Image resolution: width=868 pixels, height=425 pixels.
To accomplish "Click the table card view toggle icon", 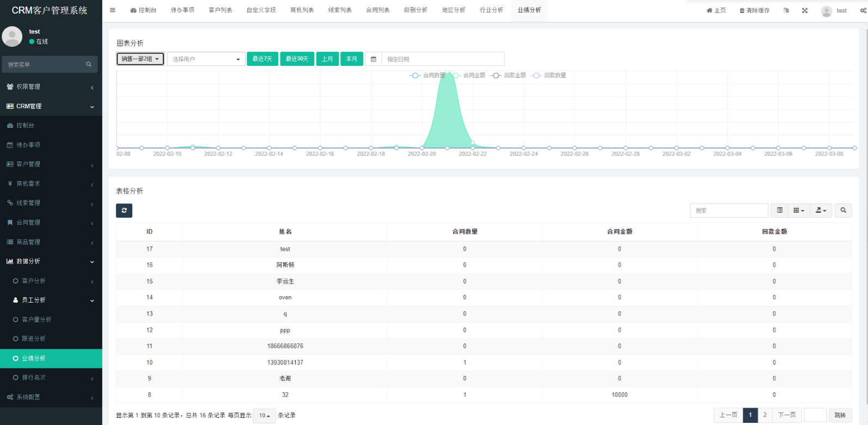I will pyautogui.click(x=780, y=211).
